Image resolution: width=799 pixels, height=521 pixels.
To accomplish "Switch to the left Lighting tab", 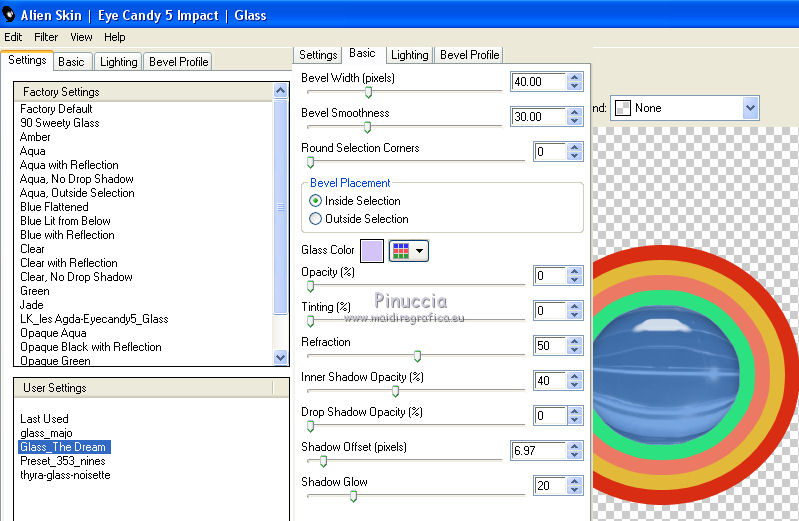I will click(x=118, y=62).
